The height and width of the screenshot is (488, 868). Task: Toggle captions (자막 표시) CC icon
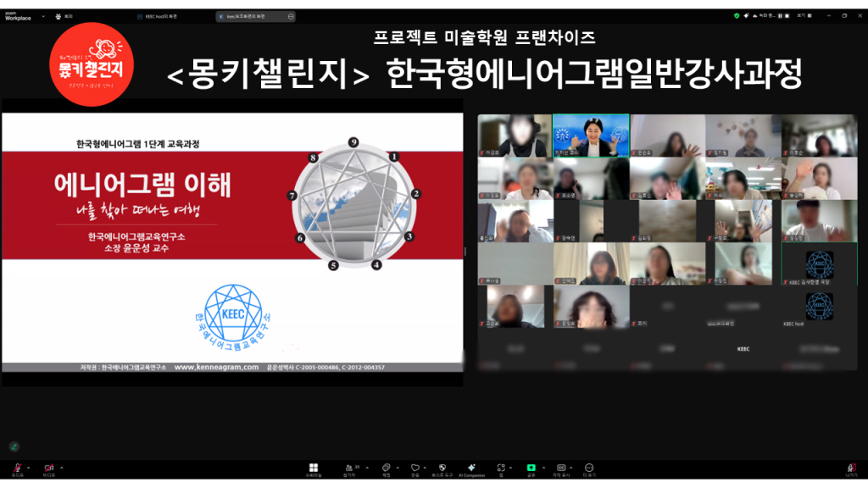(x=561, y=469)
